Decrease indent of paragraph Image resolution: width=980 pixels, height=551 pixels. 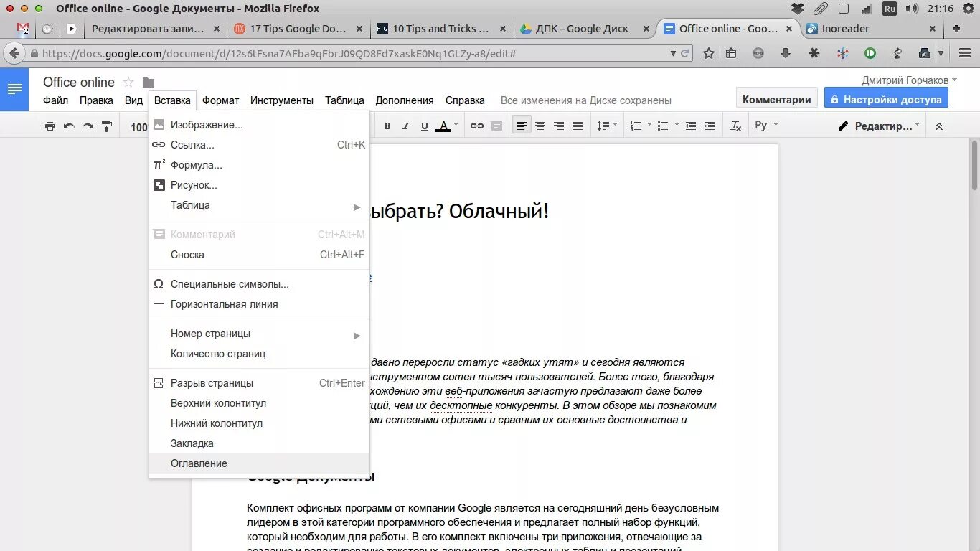(691, 126)
